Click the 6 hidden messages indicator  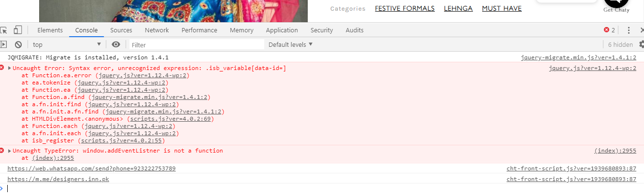click(620, 44)
